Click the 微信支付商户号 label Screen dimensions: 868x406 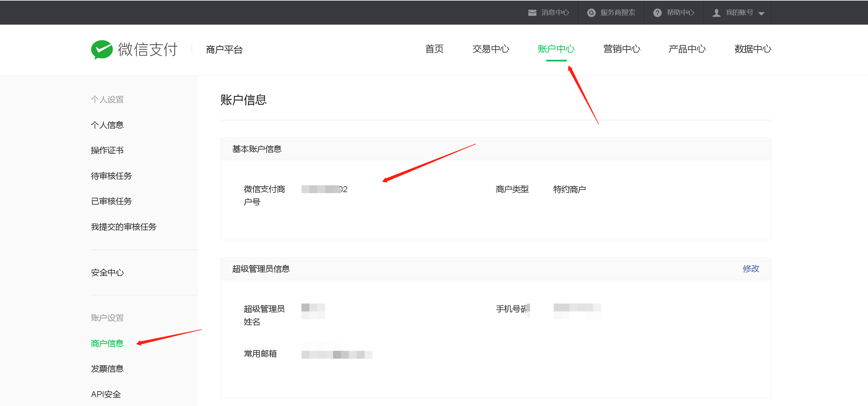(264, 195)
